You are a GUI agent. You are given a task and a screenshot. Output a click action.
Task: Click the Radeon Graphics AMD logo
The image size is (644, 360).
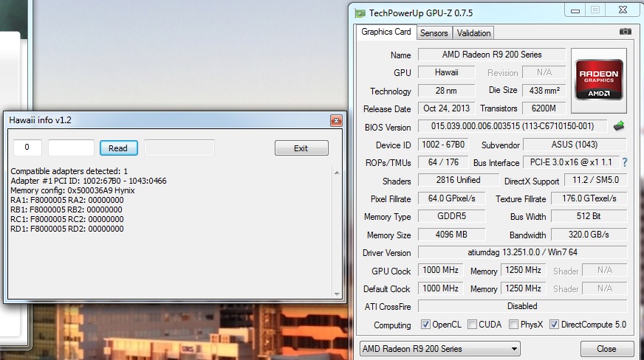click(599, 80)
